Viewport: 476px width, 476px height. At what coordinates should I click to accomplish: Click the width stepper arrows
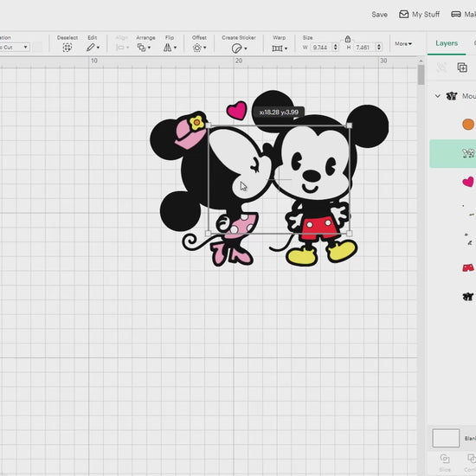point(336,47)
